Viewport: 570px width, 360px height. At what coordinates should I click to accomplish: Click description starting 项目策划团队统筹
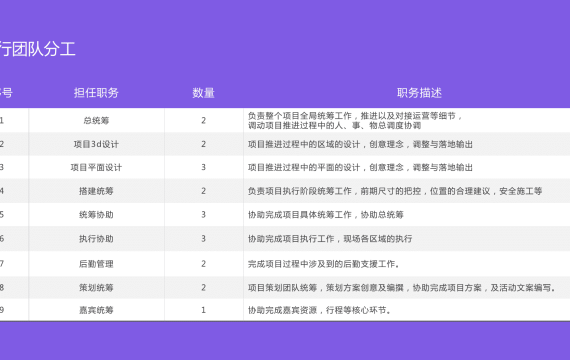(402, 288)
